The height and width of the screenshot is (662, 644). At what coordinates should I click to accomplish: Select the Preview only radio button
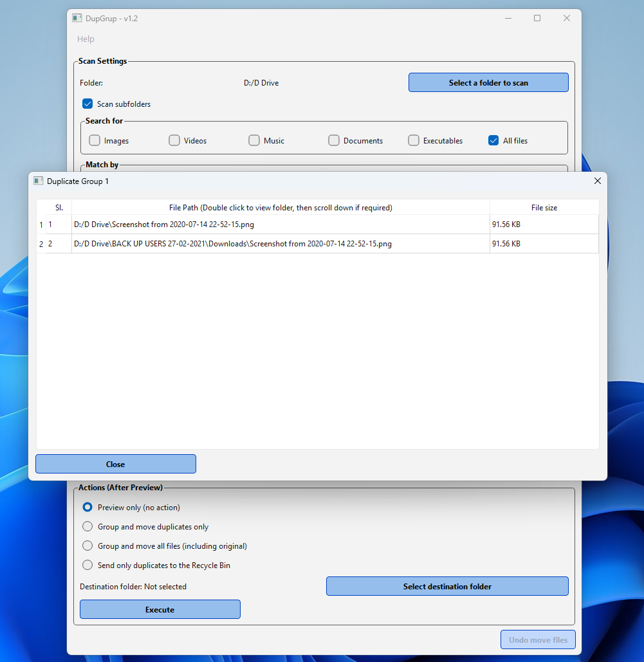click(x=87, y=507)
